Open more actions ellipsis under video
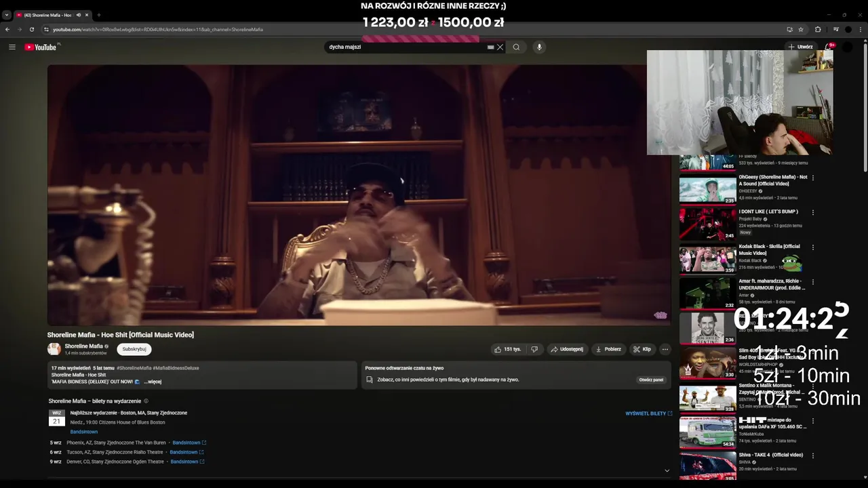 (665, 349)
